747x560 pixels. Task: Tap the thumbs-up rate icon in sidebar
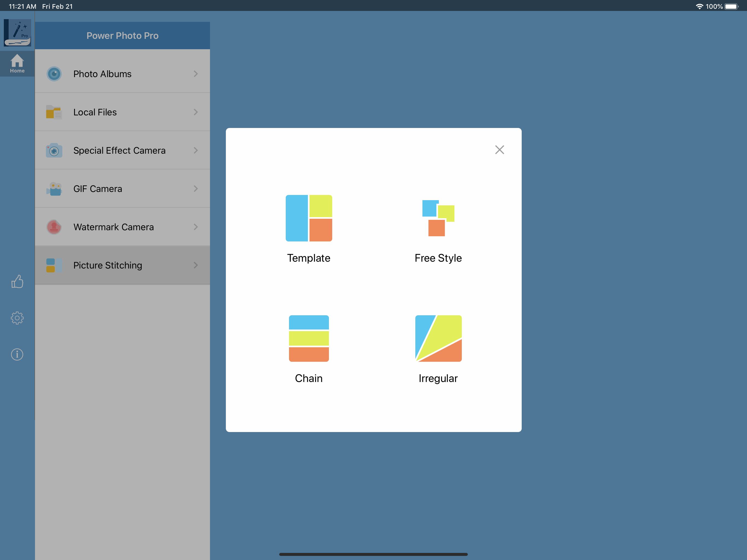coord(17,281)
